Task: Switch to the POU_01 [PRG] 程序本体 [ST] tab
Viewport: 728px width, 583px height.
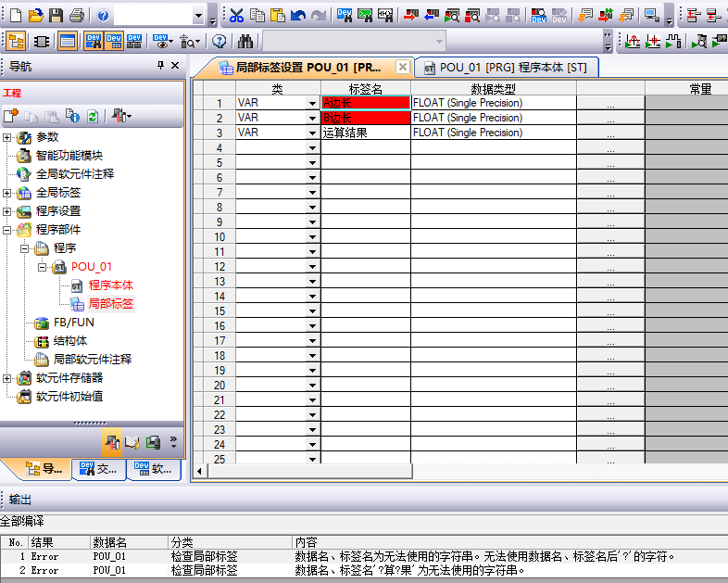Action: [x=506, y=68]
